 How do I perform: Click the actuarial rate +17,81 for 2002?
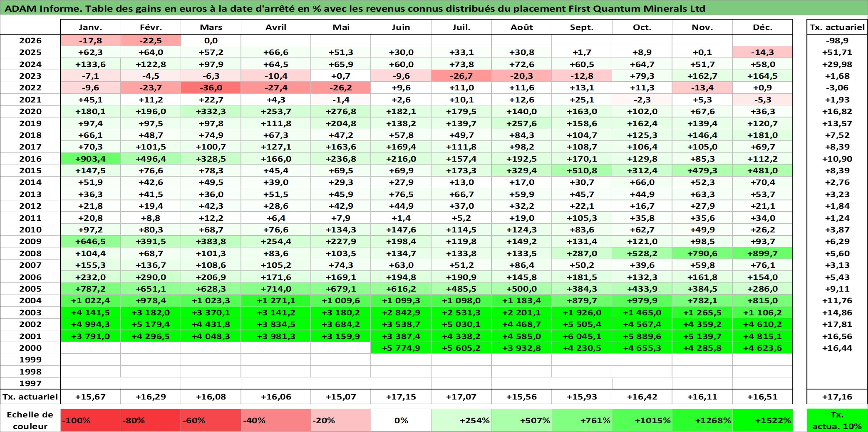[837, 324]
